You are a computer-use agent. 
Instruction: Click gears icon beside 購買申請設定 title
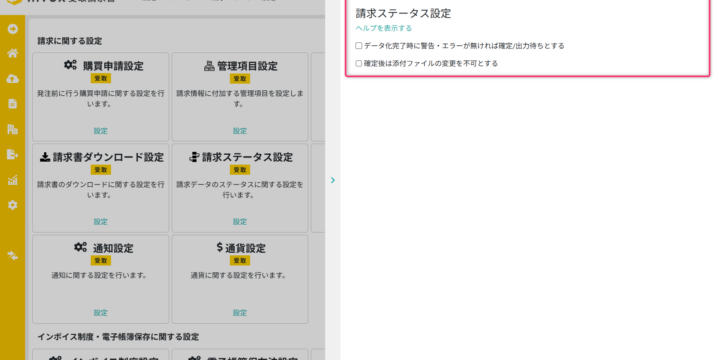coord(70,65)
